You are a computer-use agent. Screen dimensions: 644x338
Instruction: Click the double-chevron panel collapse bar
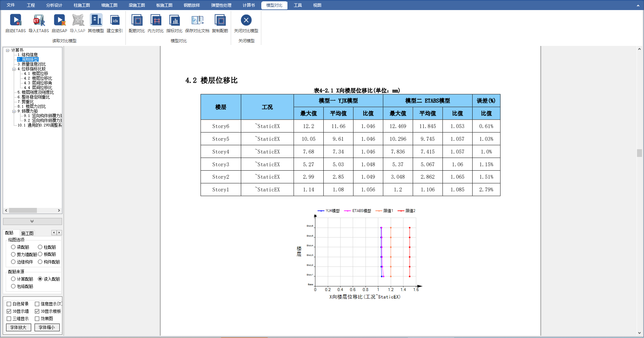tap(32, 221)
